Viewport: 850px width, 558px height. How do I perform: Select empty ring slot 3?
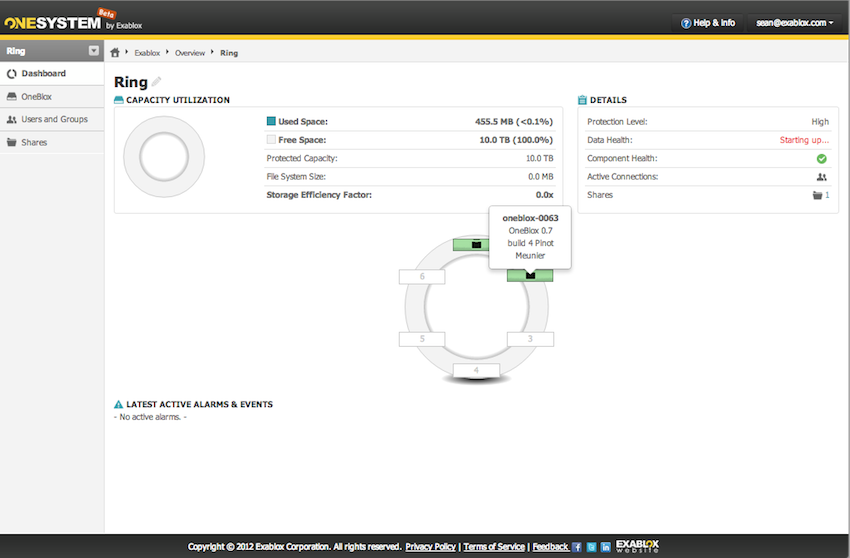[x=530, y=339]
